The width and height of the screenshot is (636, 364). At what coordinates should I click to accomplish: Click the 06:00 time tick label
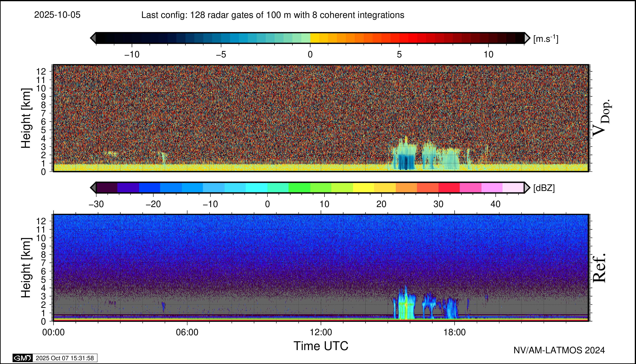pyautogui.click(x=187, y=332)
